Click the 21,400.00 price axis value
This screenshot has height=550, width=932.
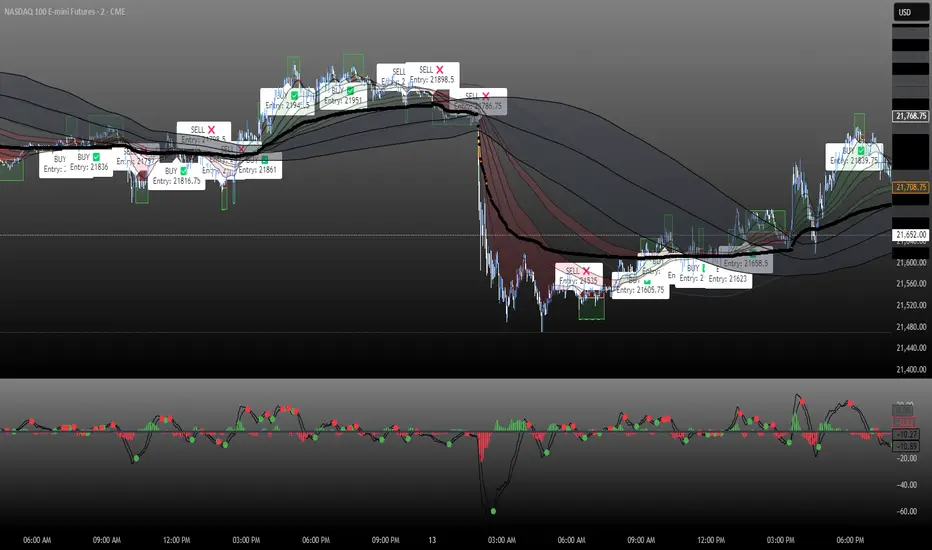point(911,369)
